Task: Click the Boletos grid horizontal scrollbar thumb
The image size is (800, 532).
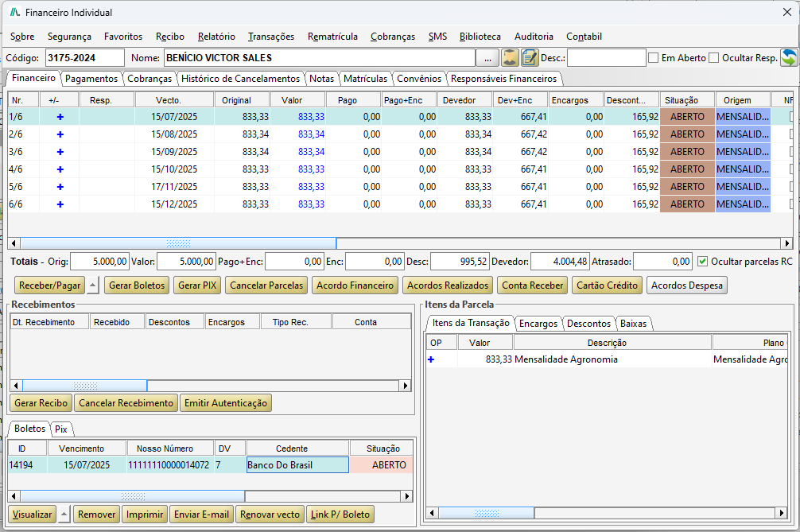Action: pos(133,495)
